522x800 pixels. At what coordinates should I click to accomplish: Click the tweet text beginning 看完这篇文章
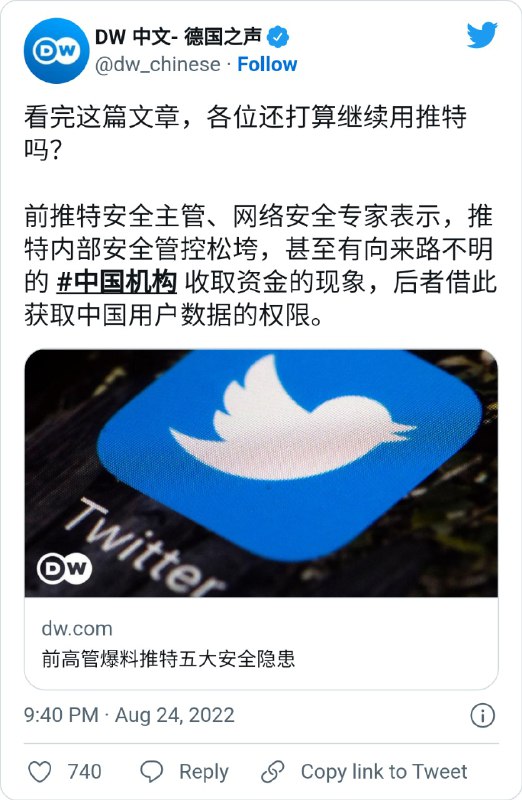pos(245,133)
